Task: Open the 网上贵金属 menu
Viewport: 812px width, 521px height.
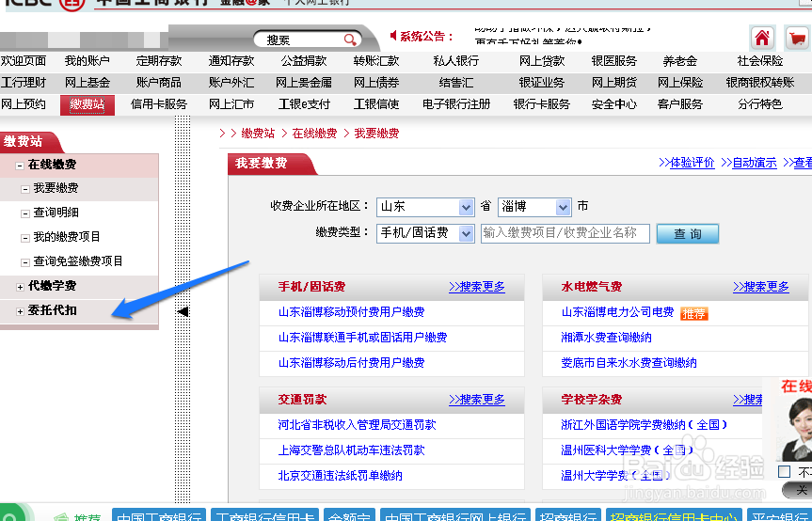Action: [x=304, y=83]
